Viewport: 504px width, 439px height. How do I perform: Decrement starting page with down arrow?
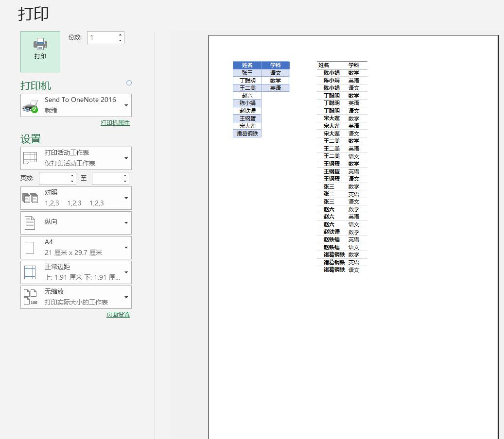[x=72, y=182]
